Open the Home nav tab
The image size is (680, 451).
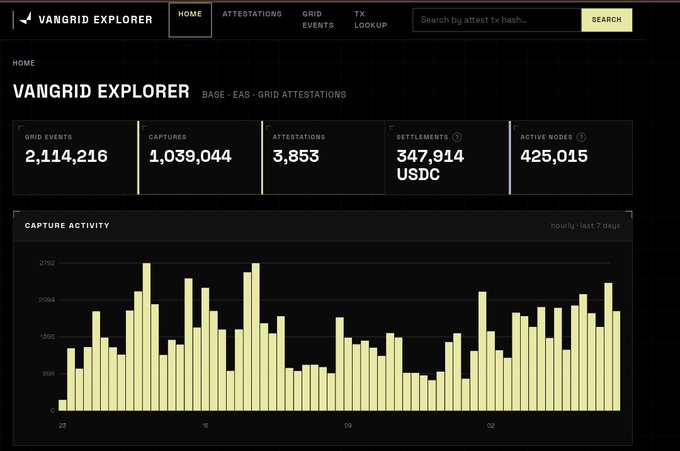pyautogui.click(x=190, y=20)
